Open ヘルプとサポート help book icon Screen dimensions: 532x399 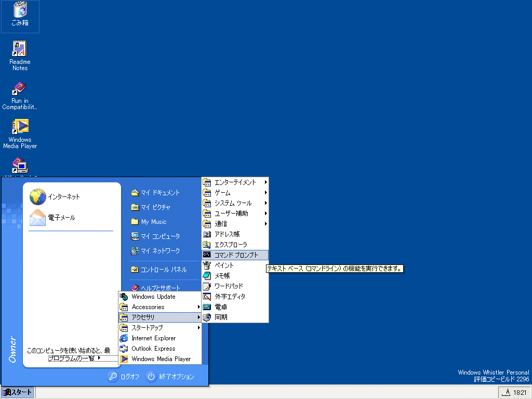pyautogui.click(x=135, y=288)
